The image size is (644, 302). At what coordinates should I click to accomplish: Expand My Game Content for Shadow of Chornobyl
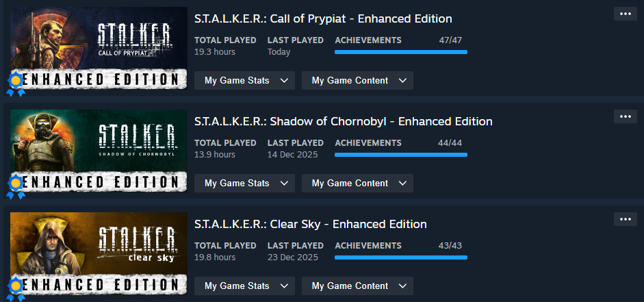pos(357,184)
